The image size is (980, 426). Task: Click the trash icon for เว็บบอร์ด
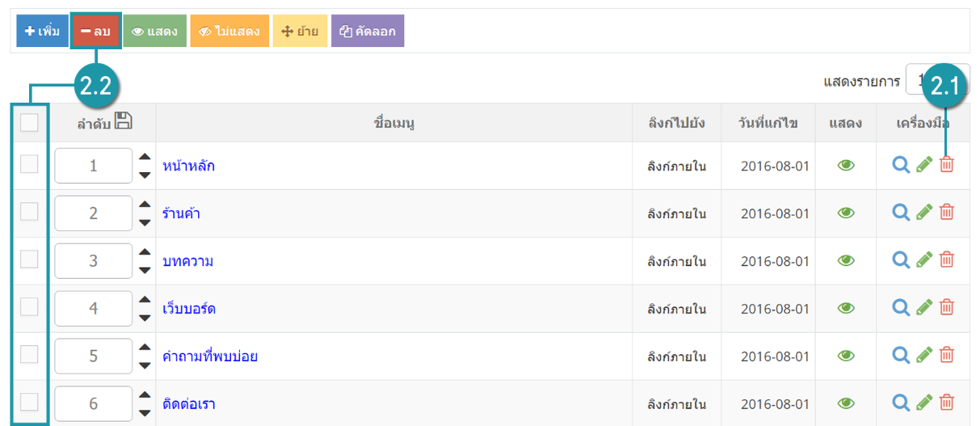(x=947, y=308)
